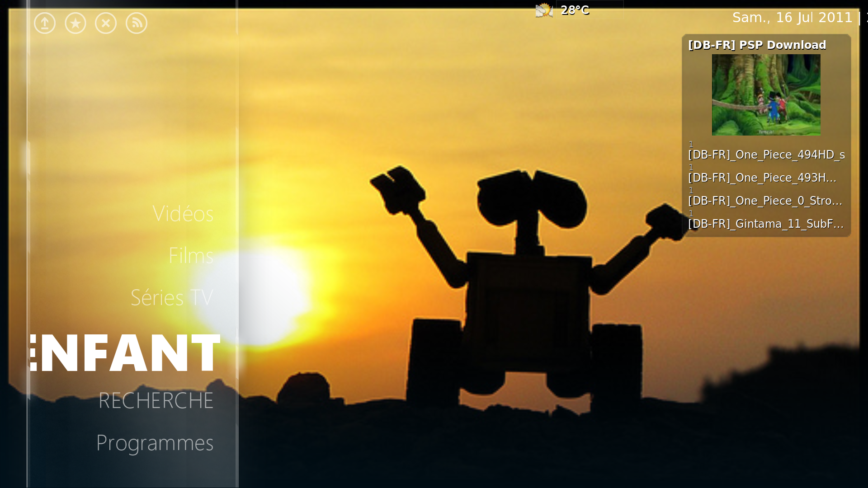Click the eject upload-arrow circle icon
Screen dimensions: 868x488
45,23
